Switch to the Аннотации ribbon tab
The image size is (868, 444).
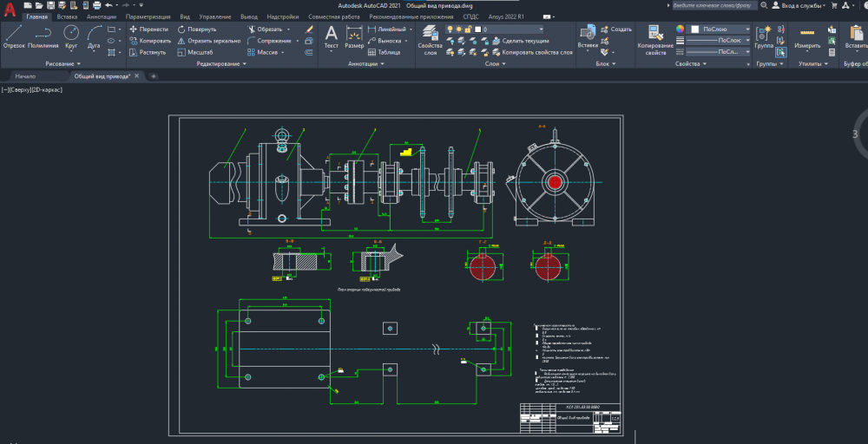(101, 16)
